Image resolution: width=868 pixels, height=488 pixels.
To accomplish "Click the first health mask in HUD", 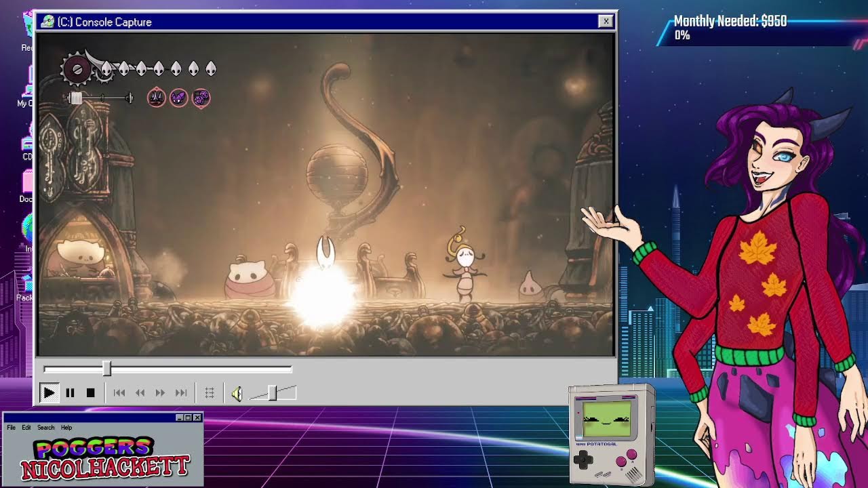I will pos(106,68).
